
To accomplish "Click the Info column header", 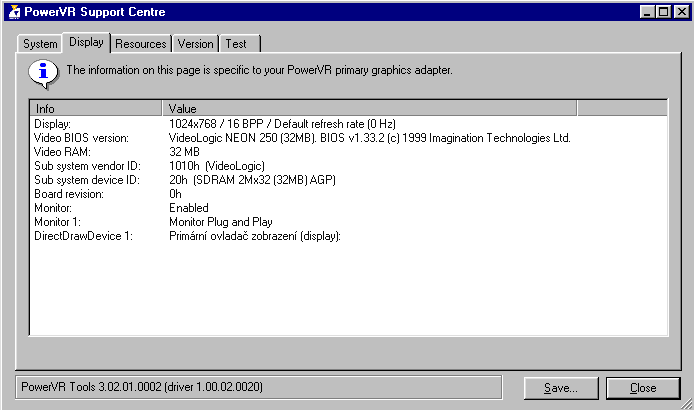I will [96, 108].
